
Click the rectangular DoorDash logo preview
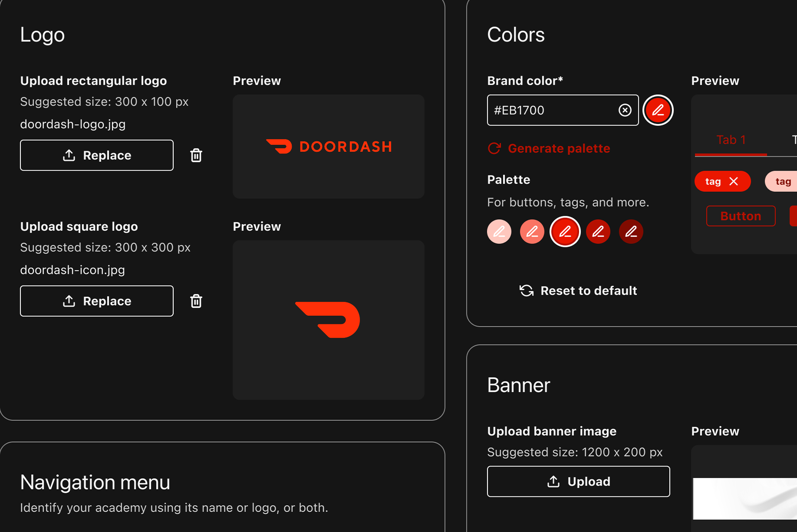[x=329, y=147]
